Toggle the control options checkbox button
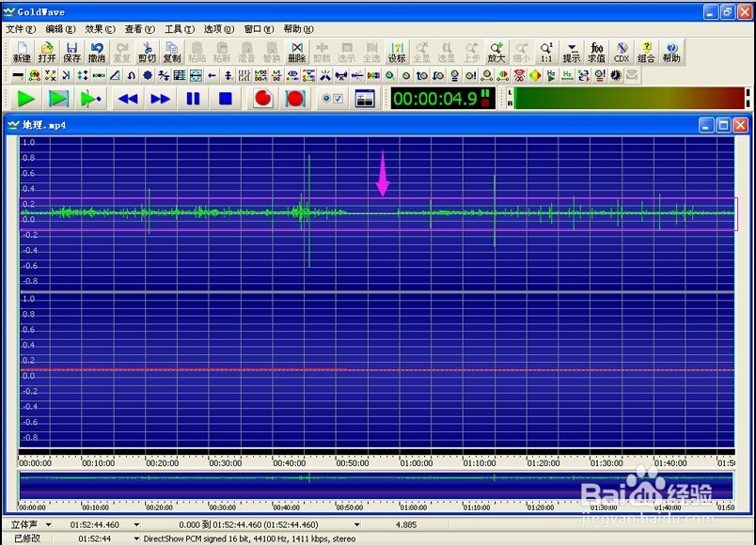The width and height of the screenshot is (756, 545). tap(332, 99)
